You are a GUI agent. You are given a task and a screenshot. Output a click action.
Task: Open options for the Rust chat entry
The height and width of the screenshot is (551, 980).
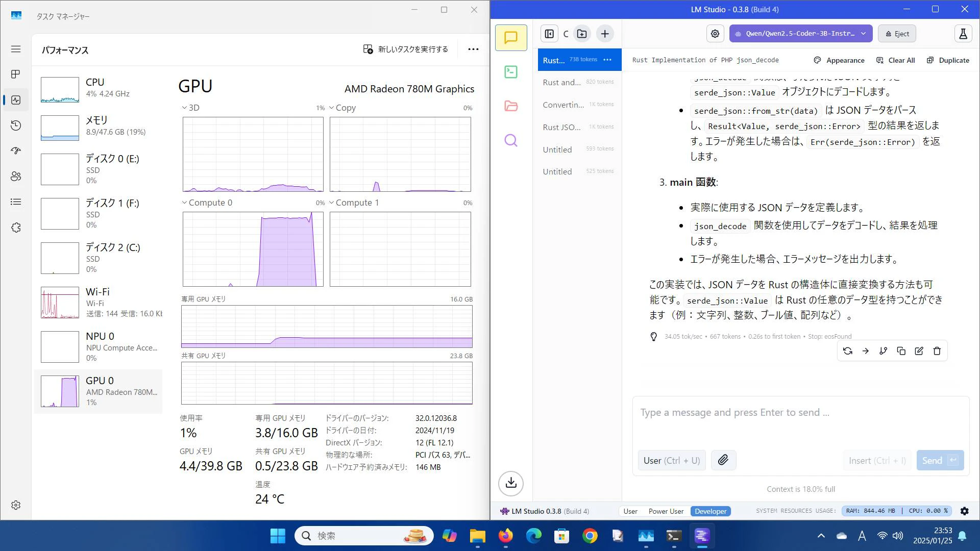[x=607, y=60]
